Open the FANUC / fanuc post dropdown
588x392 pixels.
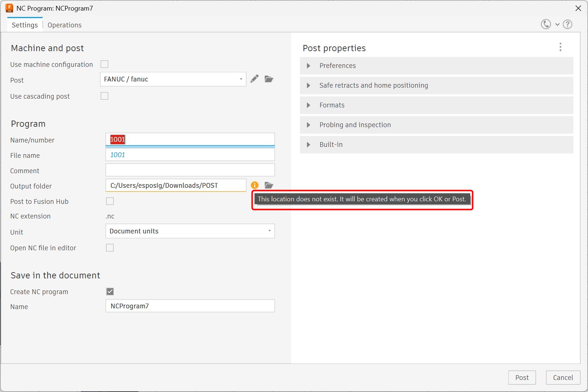(x=173, y=79)
